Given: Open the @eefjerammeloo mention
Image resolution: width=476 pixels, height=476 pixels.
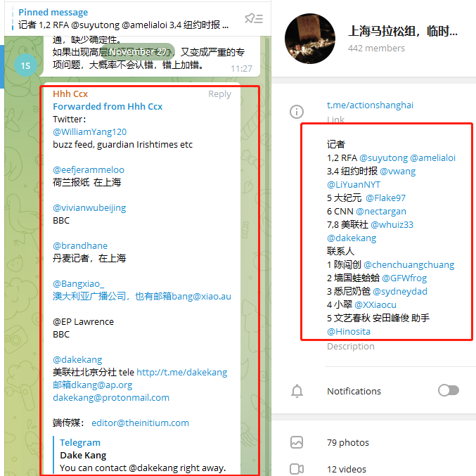Looking at the screenshot, I should [x=89, y=169].
